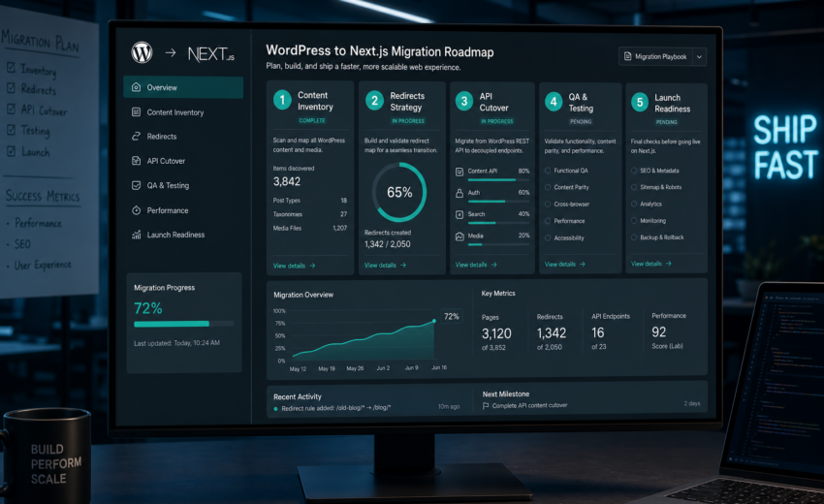Click the Content API row icon

(x=460, y=172)
